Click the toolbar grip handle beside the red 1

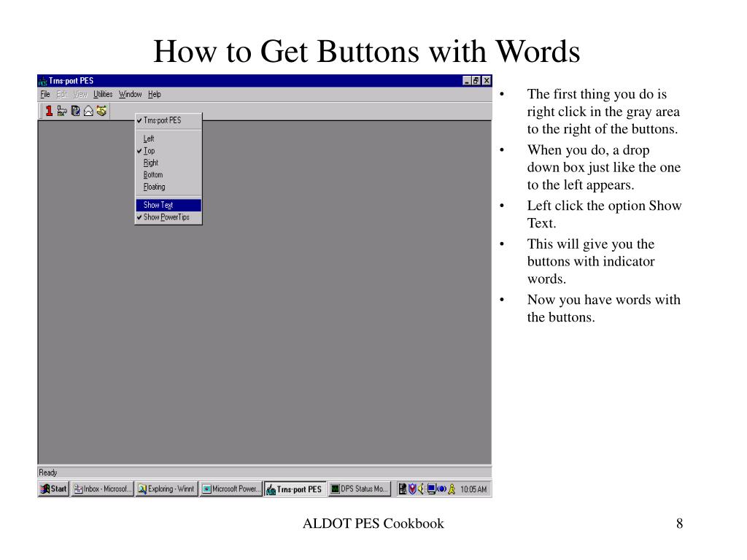tap(41, 112)
